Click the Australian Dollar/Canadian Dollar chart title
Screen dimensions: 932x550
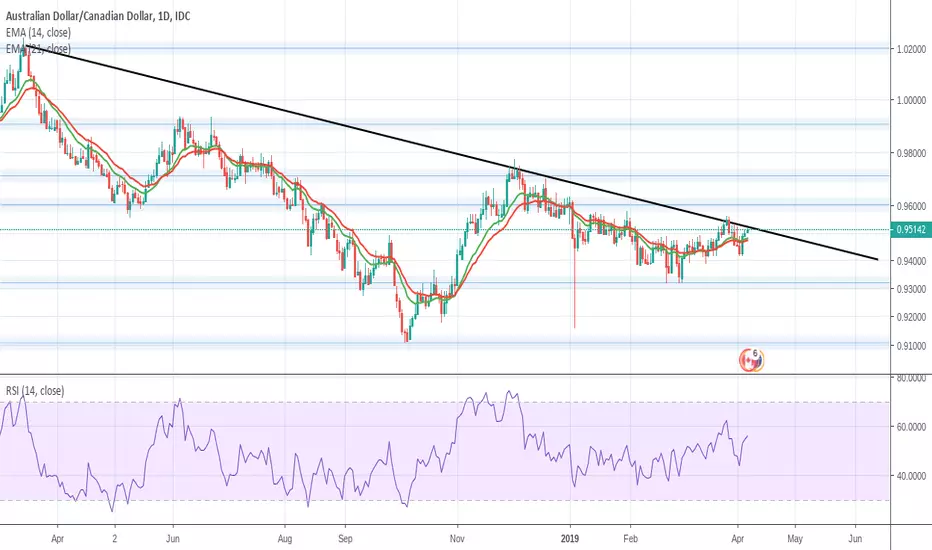[x=98, y=16]
